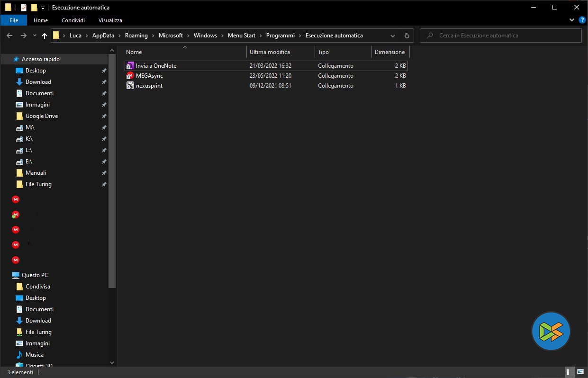Image resolution: width=588 pixels, height=378 pixels.
Task: Open the MEGAsync shortcut icon
Action: pos(130,76)
